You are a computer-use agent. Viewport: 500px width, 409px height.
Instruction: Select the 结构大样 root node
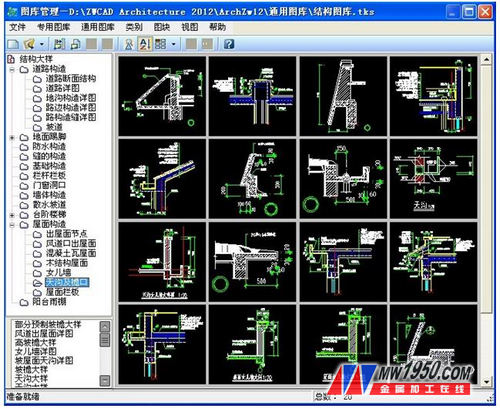[36, 59]
